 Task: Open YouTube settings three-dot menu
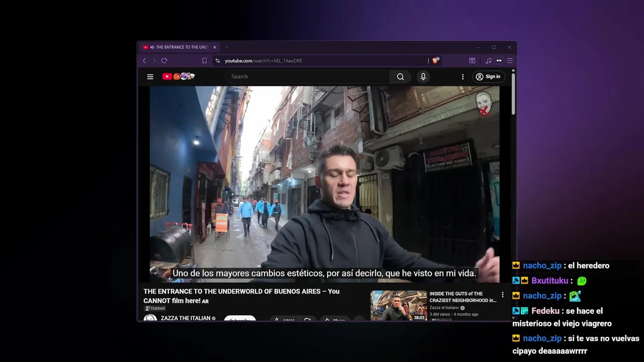click(463, 76)
